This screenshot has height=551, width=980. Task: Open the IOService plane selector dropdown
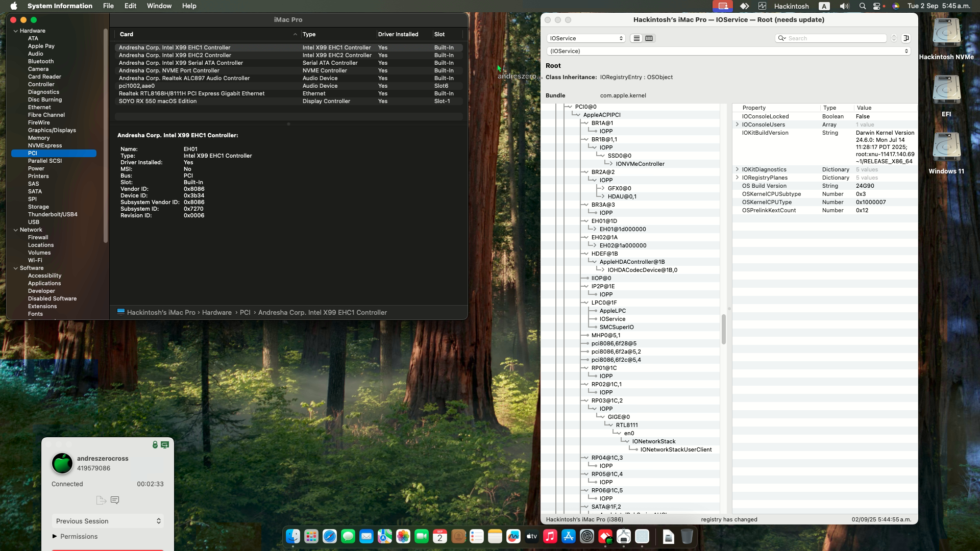click(586, 38)
